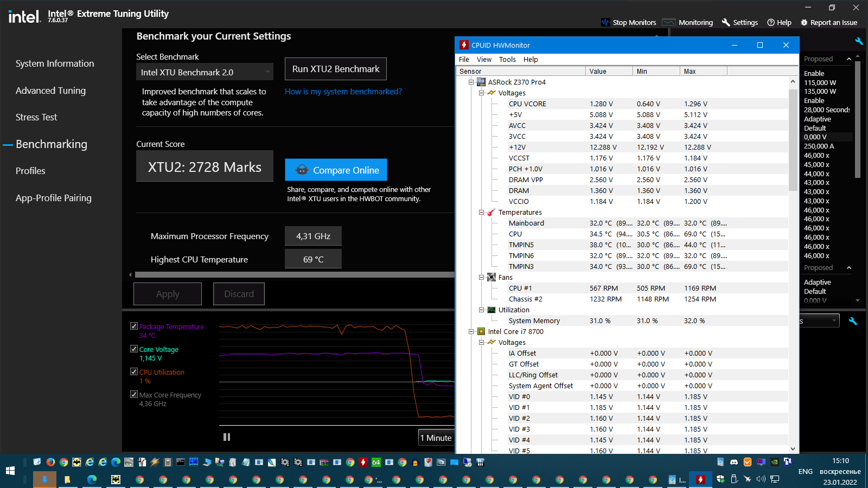Collapse the upper Proposed section chevron
The height and width of the screenshot is (488, 868).
pyautogui.click(x=849, y=59)
